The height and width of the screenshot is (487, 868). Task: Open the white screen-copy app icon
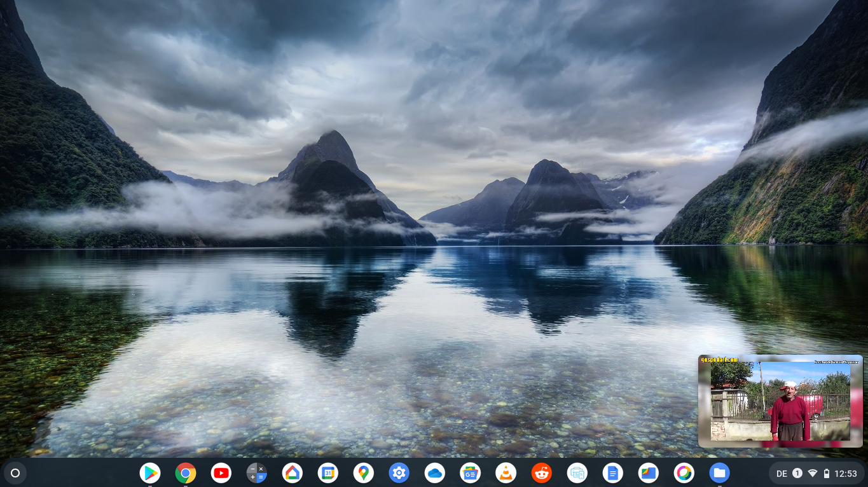click(577, 473)
